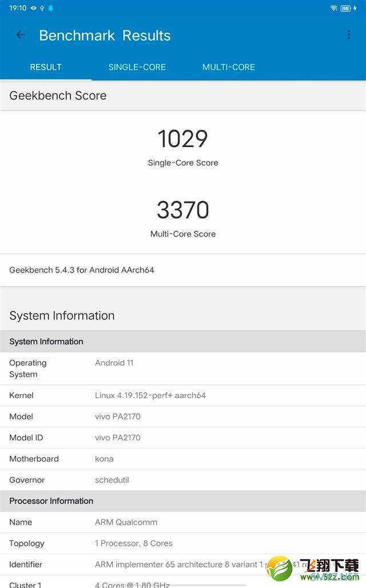Select the multi-core score 3370
366x588 pixels.
pyautogui.click(x=183, y=210)
